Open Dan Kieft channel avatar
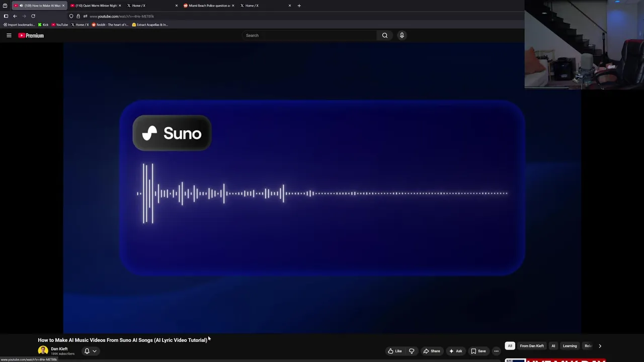Screen dimensions: 644x362 point(43,350)
